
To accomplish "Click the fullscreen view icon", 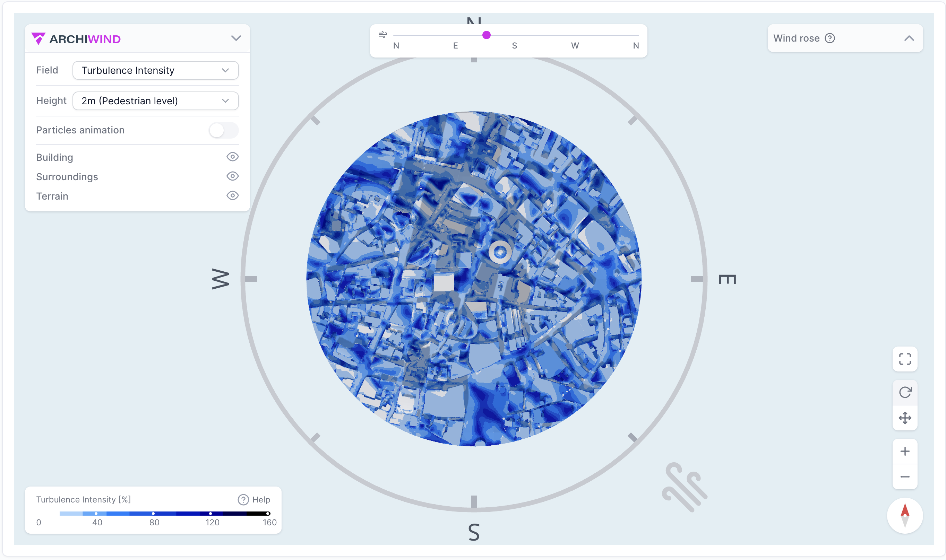I will pyautogui.click(x=904, y=359).
